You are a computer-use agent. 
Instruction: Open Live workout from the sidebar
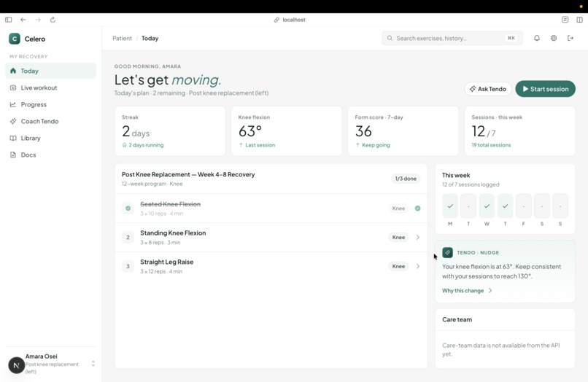(50, 87)
